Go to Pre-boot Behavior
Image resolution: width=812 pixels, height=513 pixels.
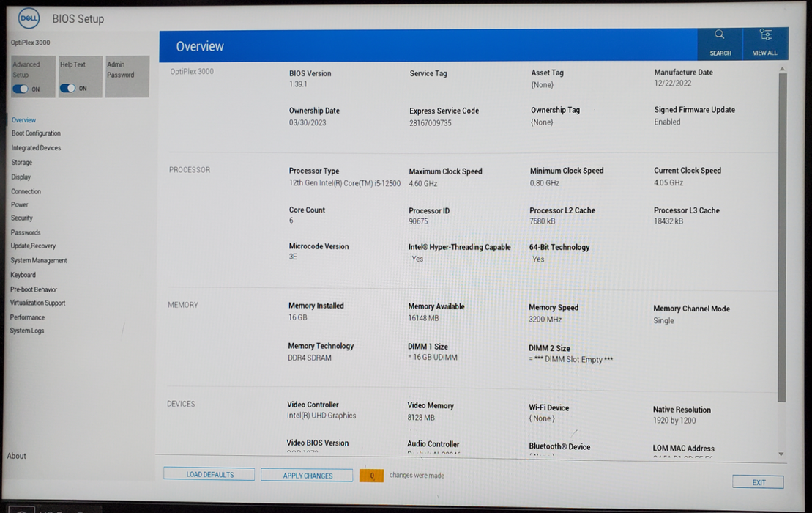click(x=34, y=289)
